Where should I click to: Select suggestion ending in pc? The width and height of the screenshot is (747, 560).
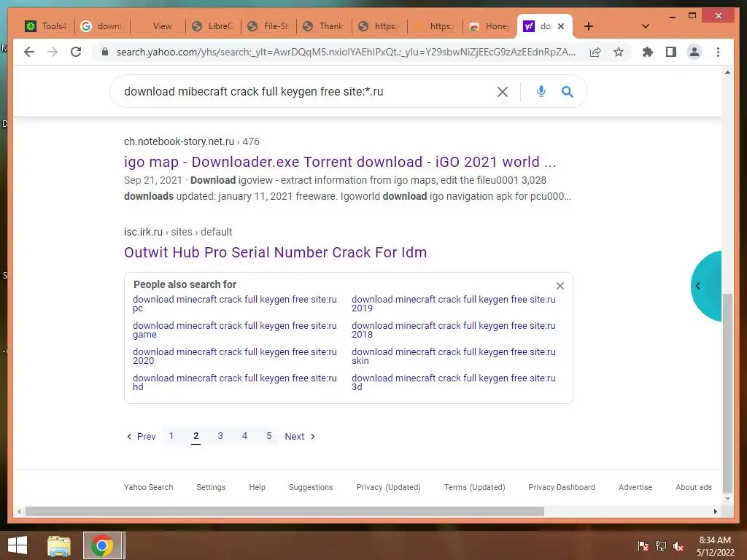click(x=235, y=303)
